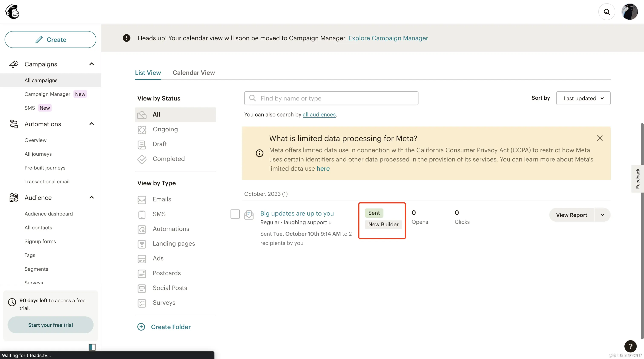644x359 pixels.
Task: Expand the View Report arrow menu
Action: 602,215
